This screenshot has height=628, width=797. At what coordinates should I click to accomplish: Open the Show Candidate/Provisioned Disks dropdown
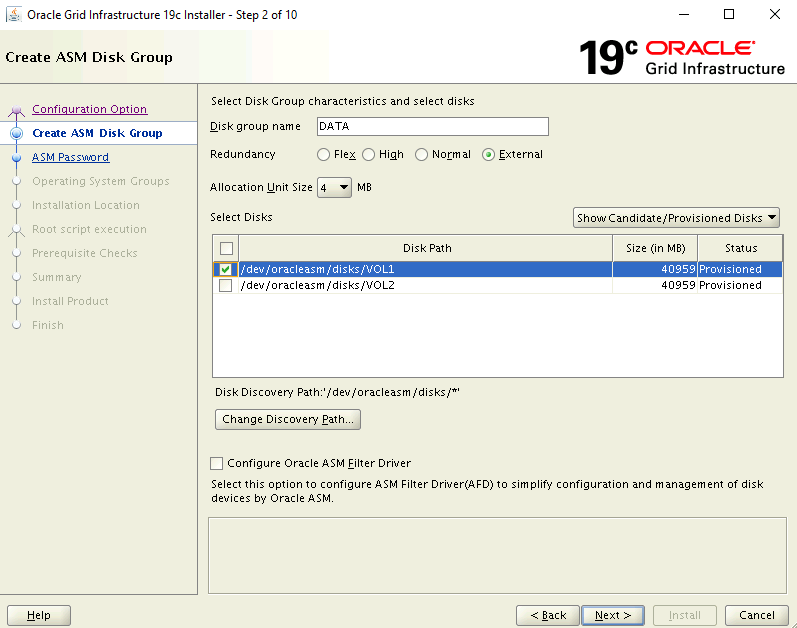pos(676,218)
